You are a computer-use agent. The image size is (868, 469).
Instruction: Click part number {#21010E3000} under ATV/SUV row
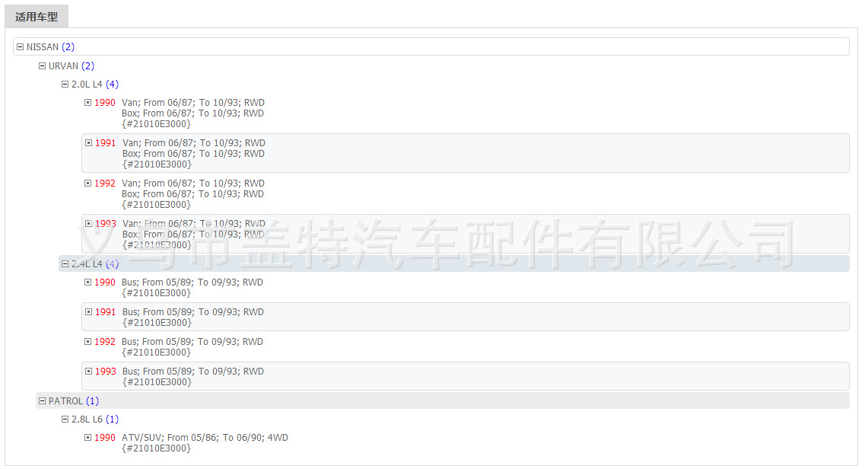[157, 448]
